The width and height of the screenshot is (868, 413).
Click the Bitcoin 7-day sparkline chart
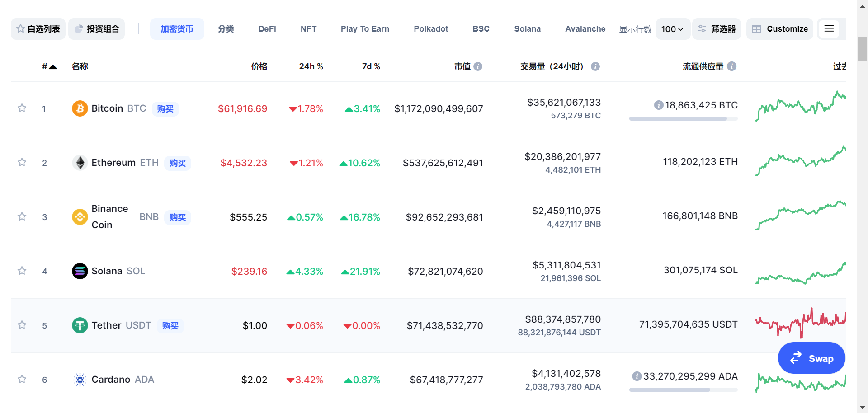(800, 107)
